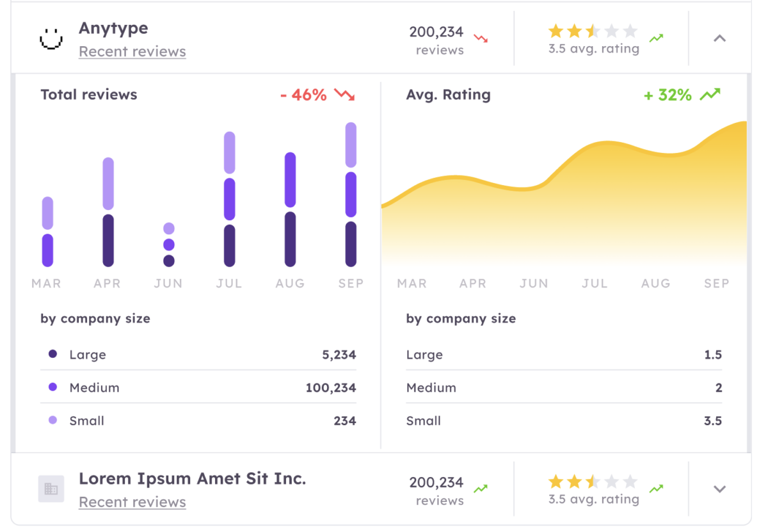Click green trend icon beside Lorem Ipsum reviews
768x532 pixels.
point(481,489)
